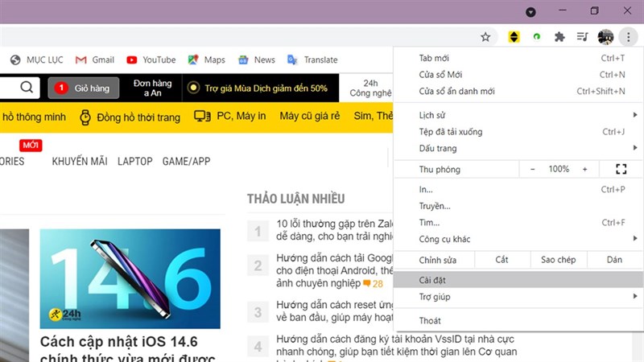Viewport: 644px width, 362px height.
Task: Open the Cách cập nhật iOS 14.6 headline
Action: [128, 349]
